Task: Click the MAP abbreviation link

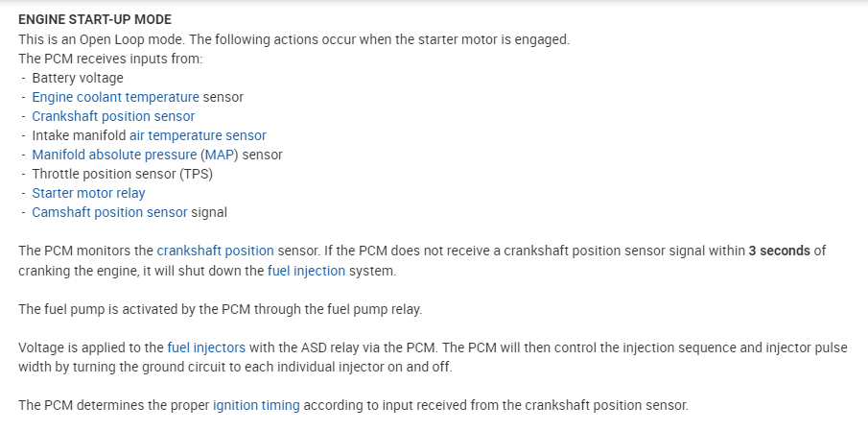Action: click(218, 155)
